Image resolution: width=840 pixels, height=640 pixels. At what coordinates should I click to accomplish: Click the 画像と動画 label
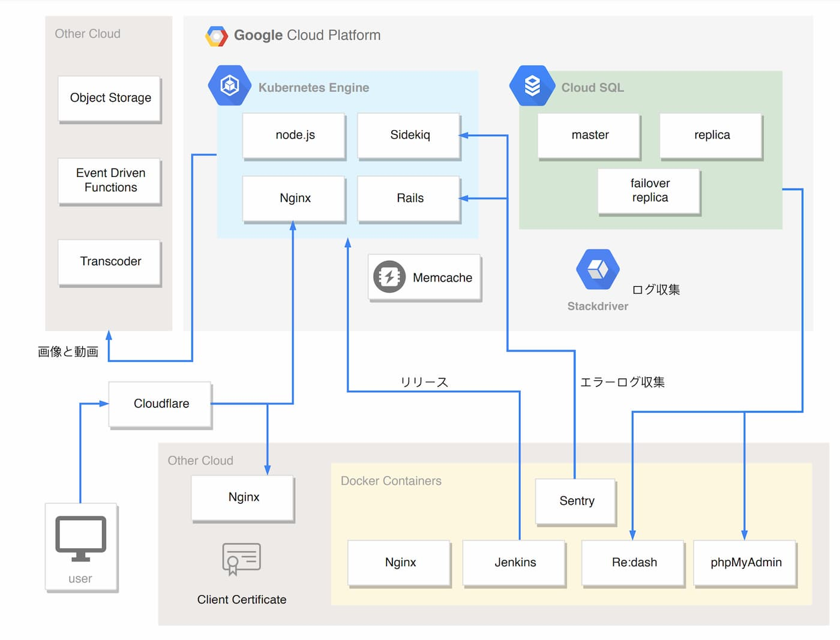coord(68,351)
